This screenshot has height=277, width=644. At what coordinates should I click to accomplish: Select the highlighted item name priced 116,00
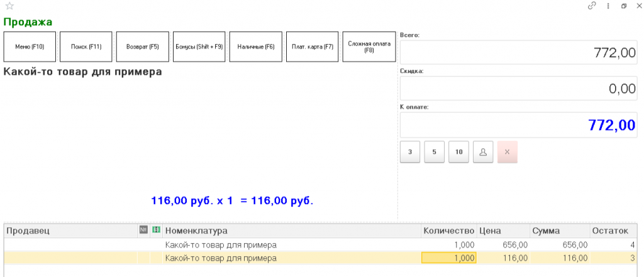click(x=221, y=258)
